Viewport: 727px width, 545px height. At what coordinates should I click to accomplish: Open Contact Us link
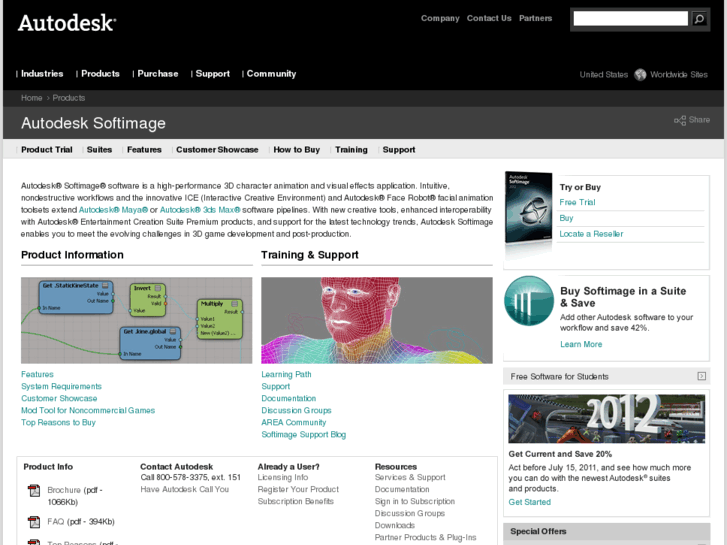(489, 18)
